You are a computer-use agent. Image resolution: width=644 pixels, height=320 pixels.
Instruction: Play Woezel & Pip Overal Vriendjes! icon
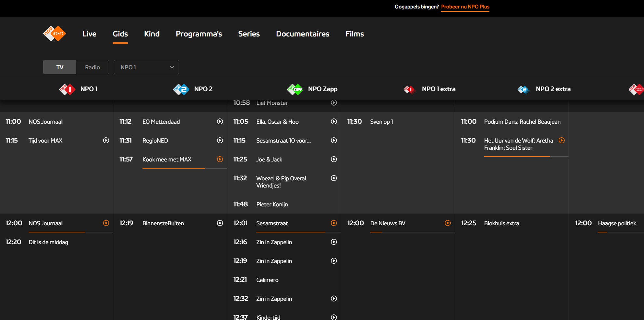tap(334, 178)
